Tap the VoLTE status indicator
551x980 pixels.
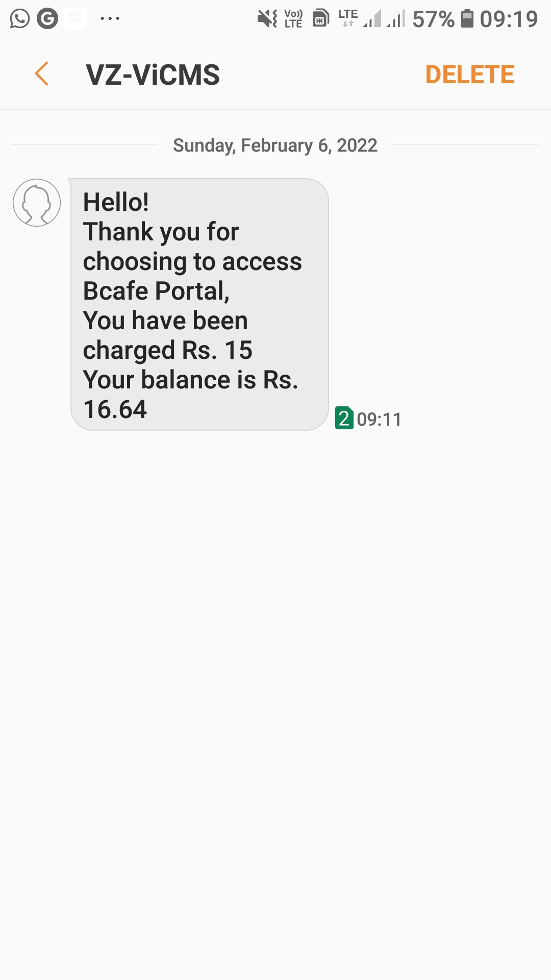(x=293, y=19)
